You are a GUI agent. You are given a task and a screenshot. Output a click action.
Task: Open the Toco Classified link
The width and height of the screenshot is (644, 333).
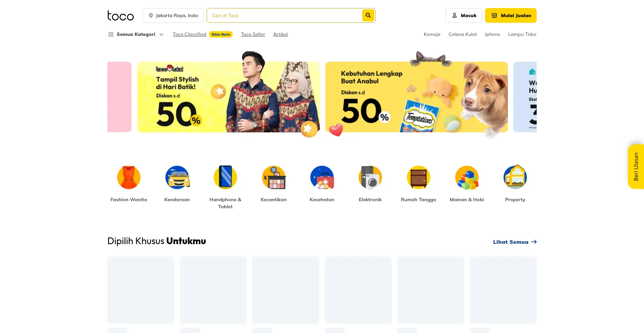190,34
